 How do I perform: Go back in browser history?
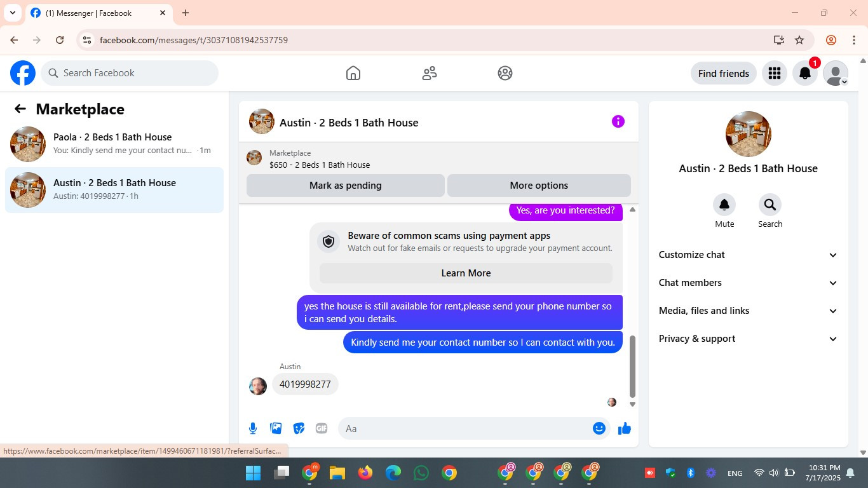click(x=14, y=40)
